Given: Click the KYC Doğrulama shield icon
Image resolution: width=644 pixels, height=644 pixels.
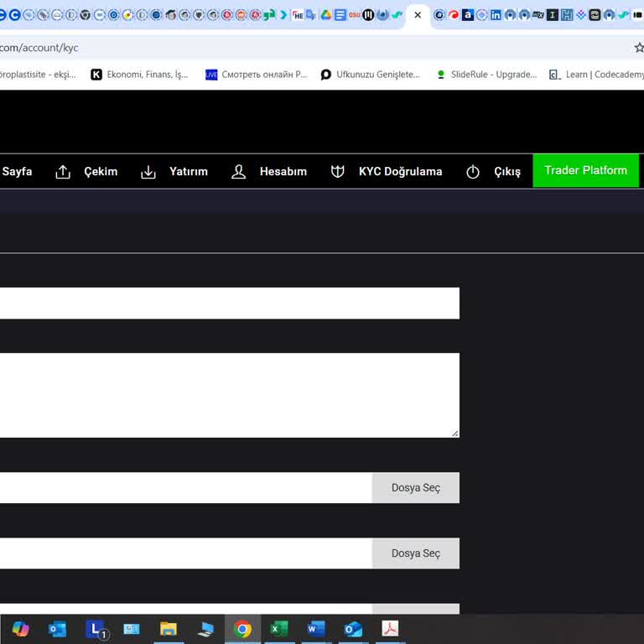Looking at the screenshot, I should tap(338, 172).
